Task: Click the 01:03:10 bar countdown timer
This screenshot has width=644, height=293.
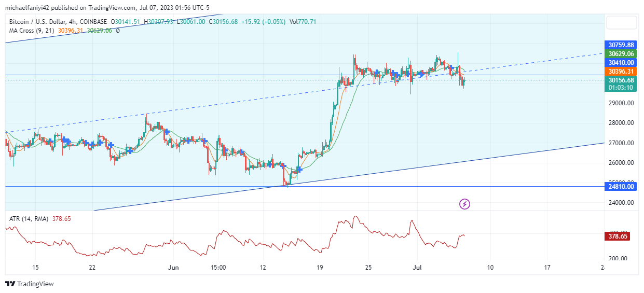Action: 621,88
